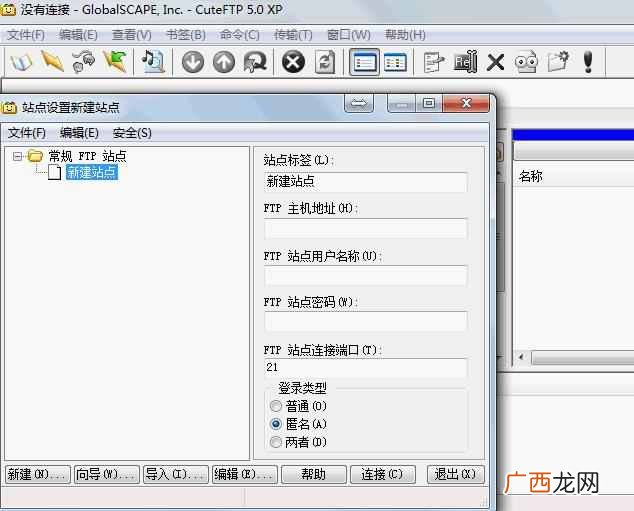Collapse the 常规 FTP 站点 folder

tap(17, 156)
